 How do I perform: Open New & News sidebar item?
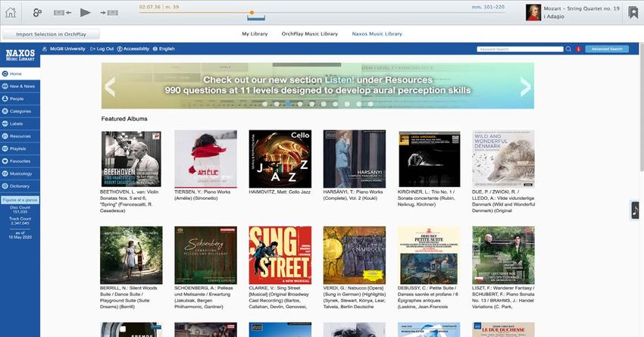coord(20,86)
